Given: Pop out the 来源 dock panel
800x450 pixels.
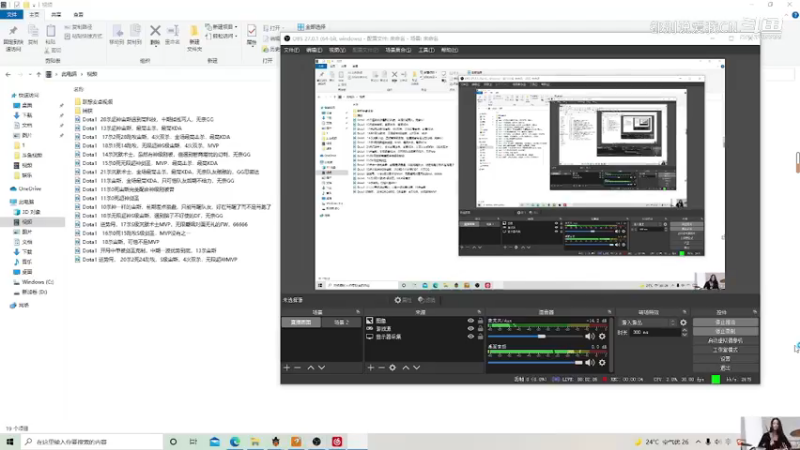Looking at the screenshot, I should click(479, 312).
